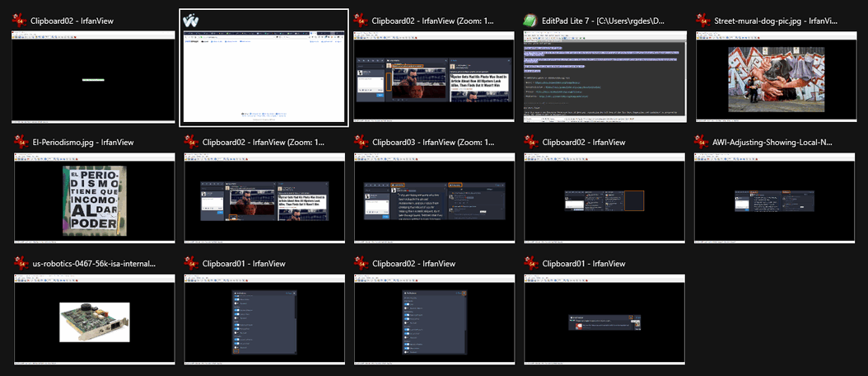Viewport: 868px width, 376px height.
Task: Click IrfanView icon beside El-Periodismo.jpg title
Action: (21, 142)
